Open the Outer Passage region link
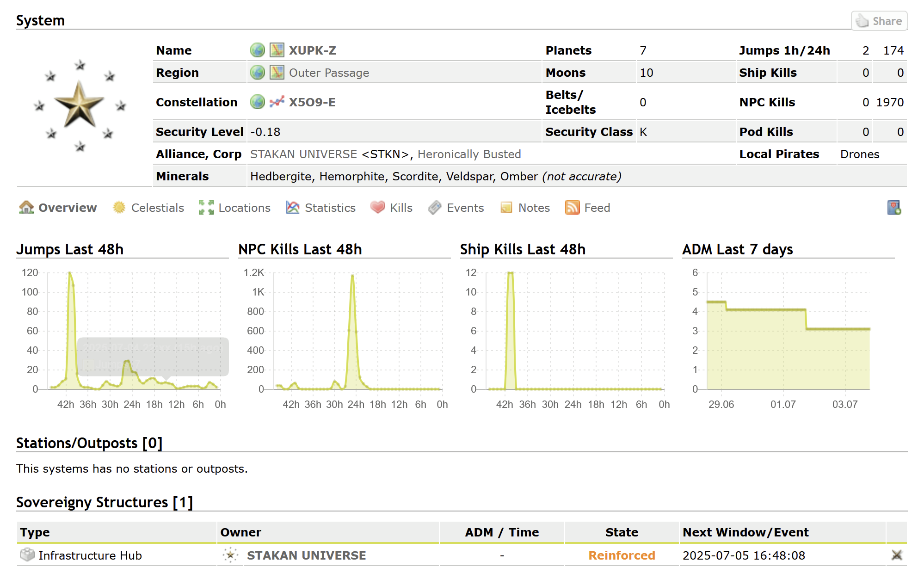The width and height of the screenshot is (924, 573). [329, 73]
